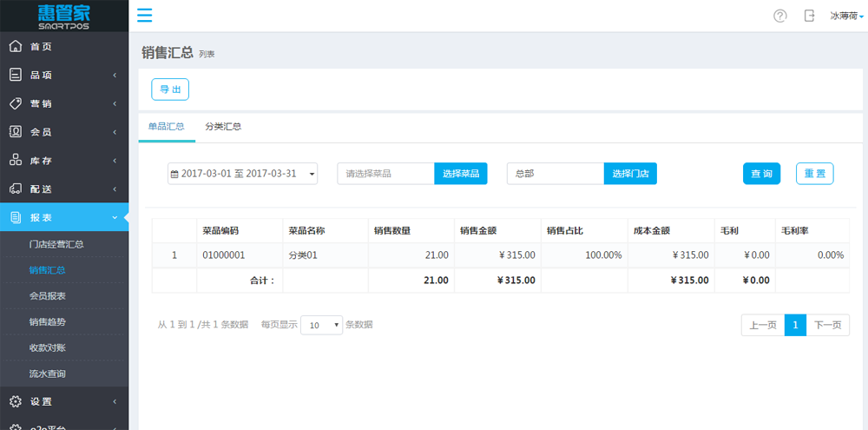Viewport: 868px width, 430px height.
Task: Click the 查询 search button
Action: (761, 174)
